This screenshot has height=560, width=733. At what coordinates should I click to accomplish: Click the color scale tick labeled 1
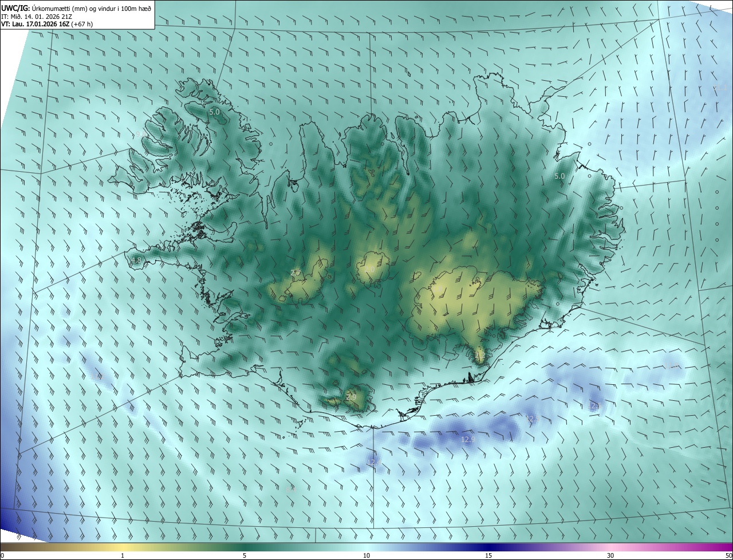point(123,555)
